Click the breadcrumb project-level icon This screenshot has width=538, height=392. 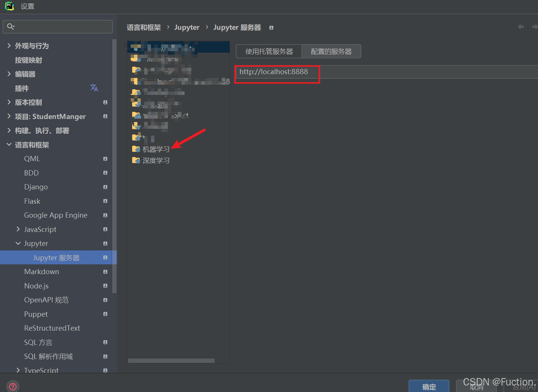tap(271, 28)
